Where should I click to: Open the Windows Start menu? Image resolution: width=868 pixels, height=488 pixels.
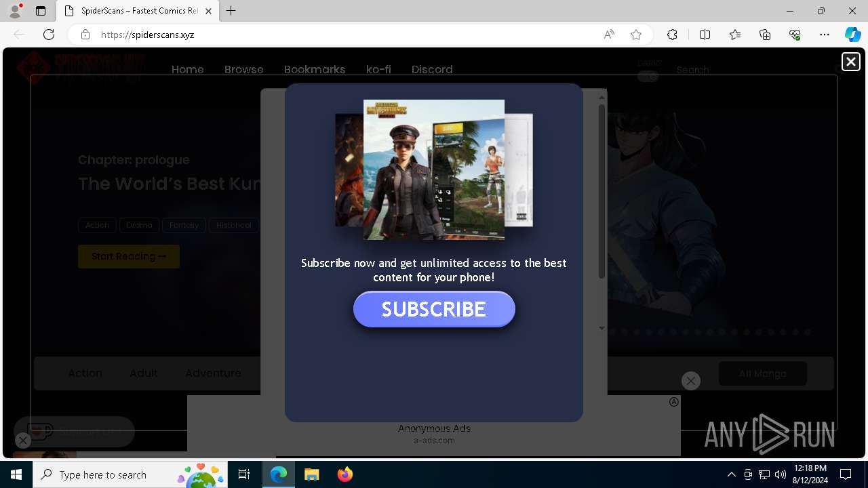click(16, 474)
